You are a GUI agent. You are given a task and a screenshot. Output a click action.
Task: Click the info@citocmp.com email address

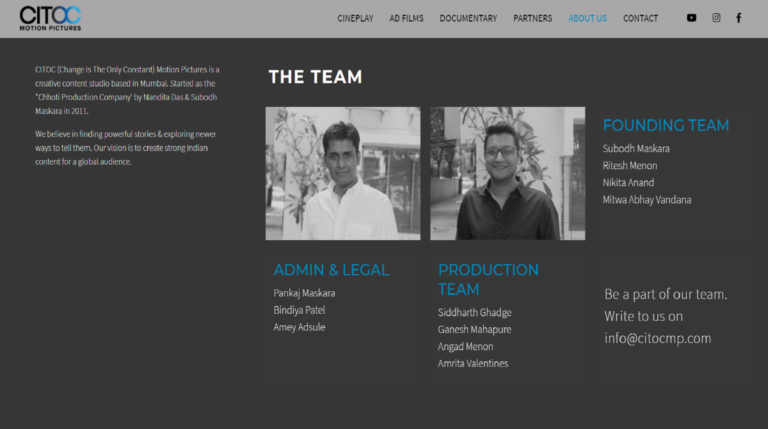658,338
